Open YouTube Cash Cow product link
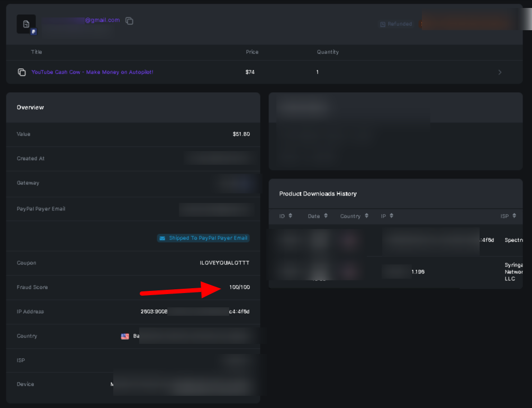This screenshot has width=532, height=408. (92, 72)
